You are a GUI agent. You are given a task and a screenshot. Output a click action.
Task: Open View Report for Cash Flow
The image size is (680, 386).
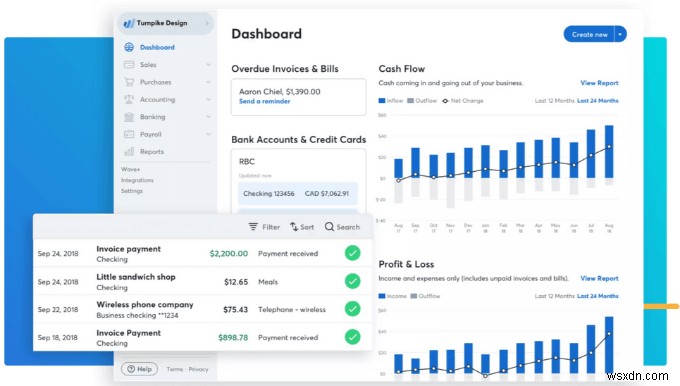(599, 83)
